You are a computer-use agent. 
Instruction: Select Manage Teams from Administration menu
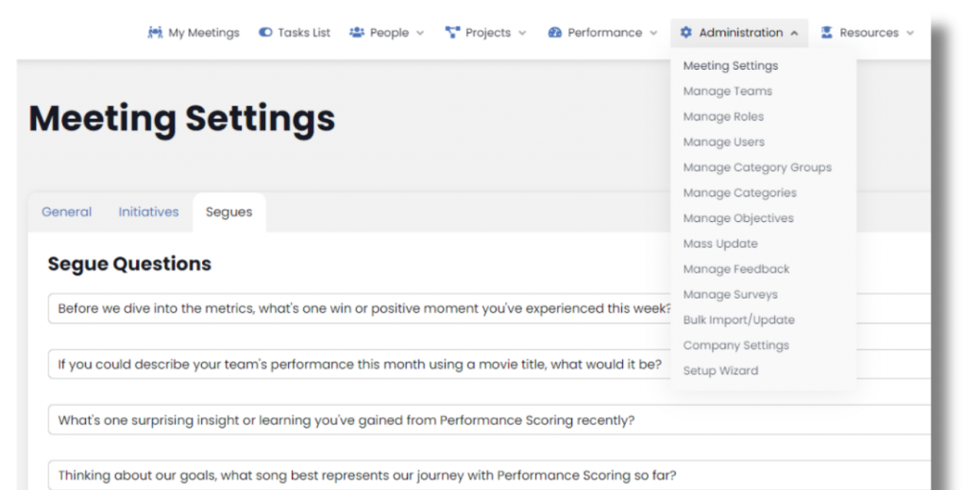tap(727, 92)
